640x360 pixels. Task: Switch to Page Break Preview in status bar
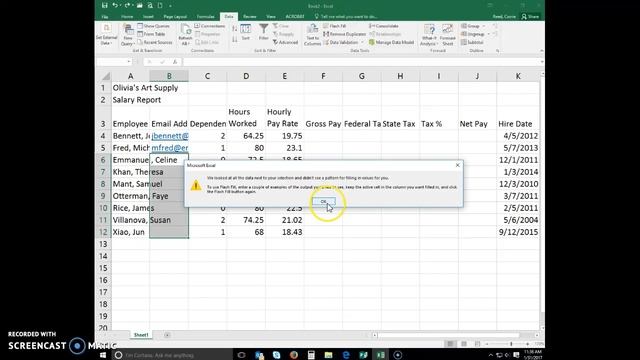478,344
